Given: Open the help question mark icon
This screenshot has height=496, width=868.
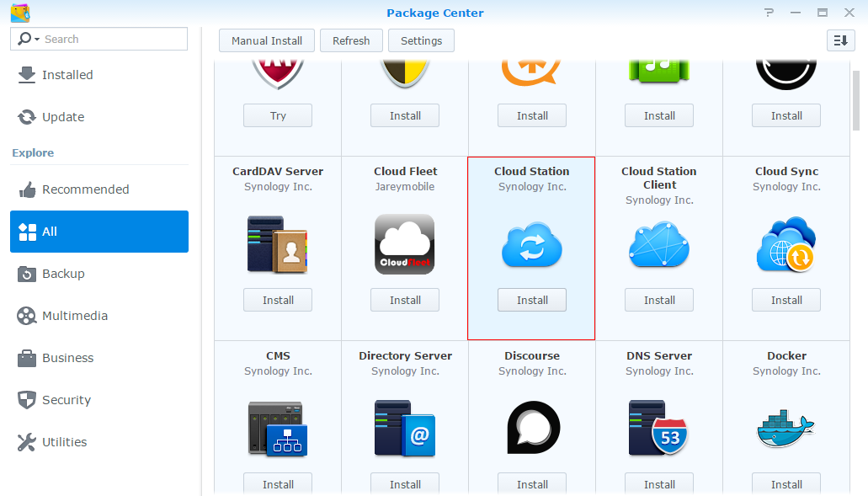Looking at the screenshot, I should click(769, 12).
